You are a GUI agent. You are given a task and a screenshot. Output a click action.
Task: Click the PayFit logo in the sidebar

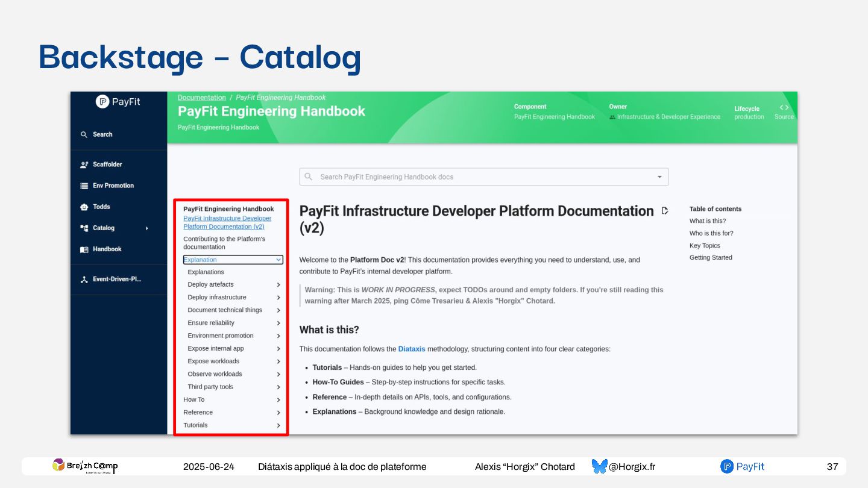tap(118, 102)
